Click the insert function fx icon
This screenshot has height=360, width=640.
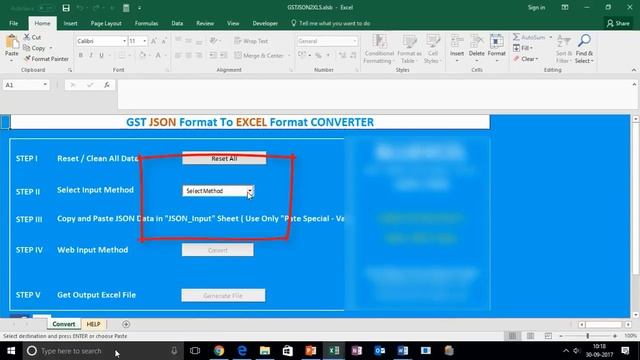click(x=107, y=85)
